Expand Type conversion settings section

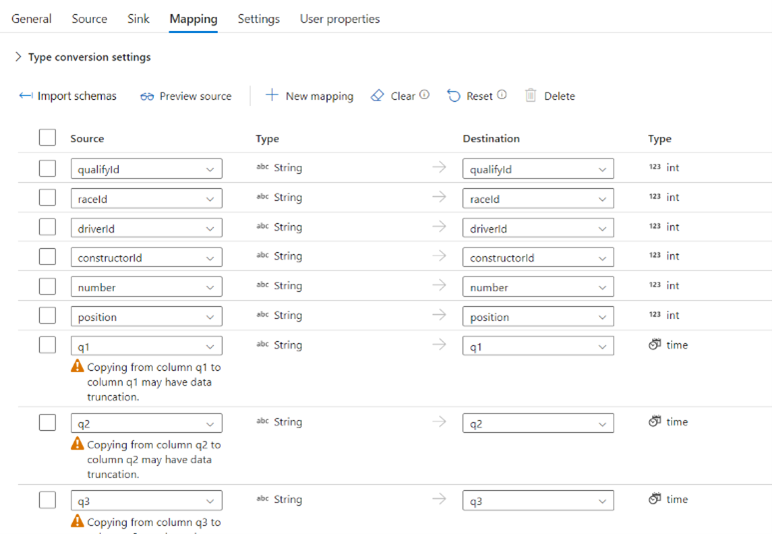(18, 58)
